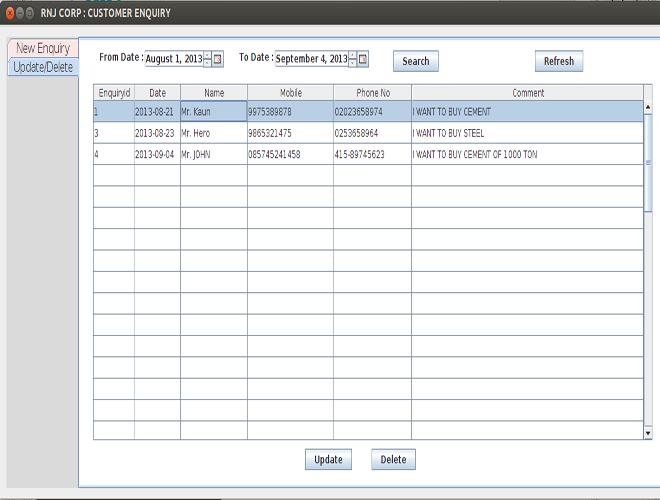Screen dimensions: 660x500
Task: Minimize the Customer Enquiry window
Action: [20, 13]
